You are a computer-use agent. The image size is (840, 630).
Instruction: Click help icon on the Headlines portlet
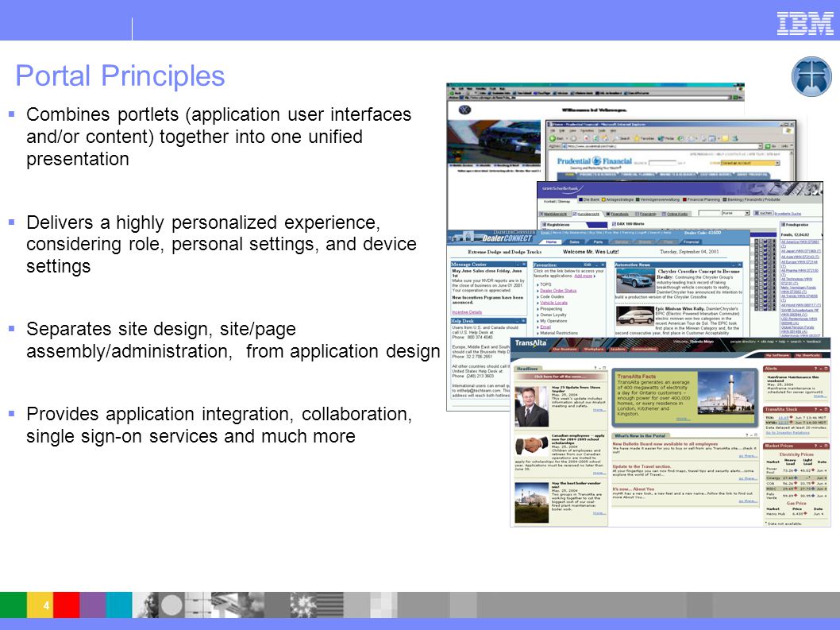click(x=595, y=368)
